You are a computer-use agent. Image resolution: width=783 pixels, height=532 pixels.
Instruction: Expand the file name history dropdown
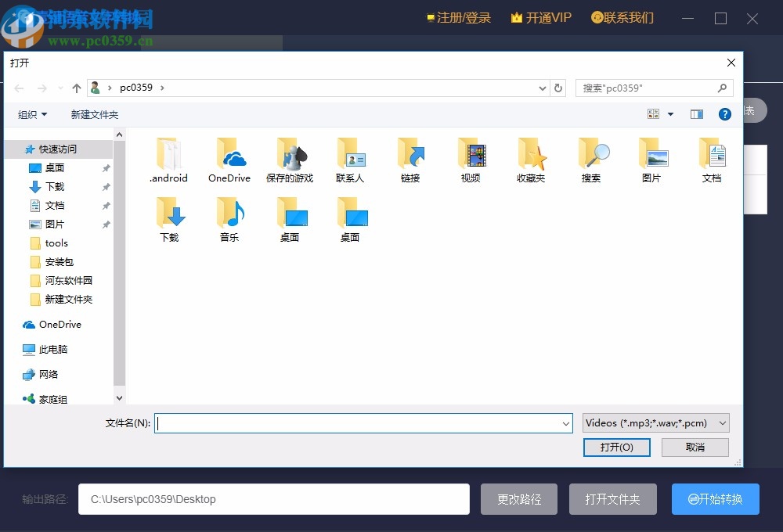[x=566, y=424]
